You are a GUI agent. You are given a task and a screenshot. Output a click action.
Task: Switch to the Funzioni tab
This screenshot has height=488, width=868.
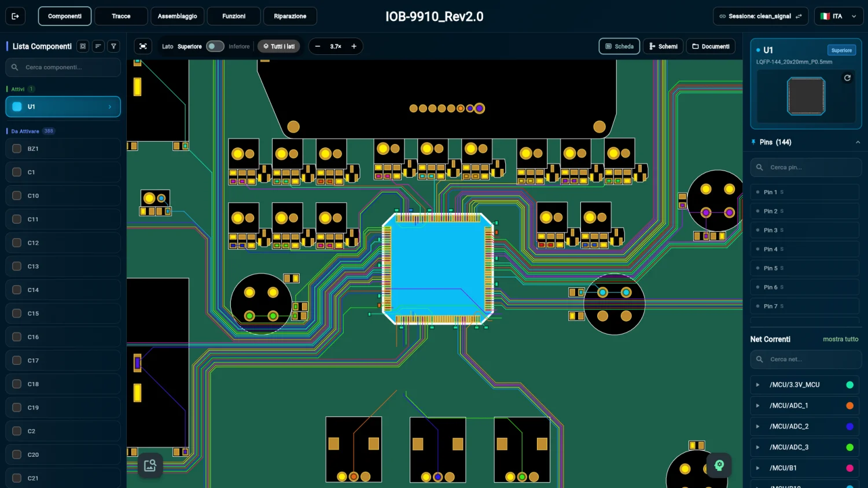click(x=234, y=16)
